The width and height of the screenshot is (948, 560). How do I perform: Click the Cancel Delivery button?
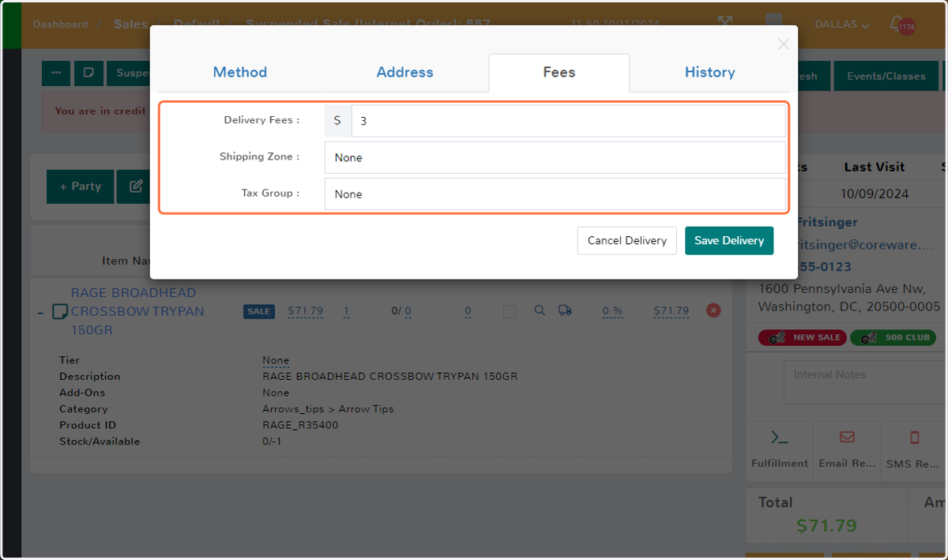627,241
